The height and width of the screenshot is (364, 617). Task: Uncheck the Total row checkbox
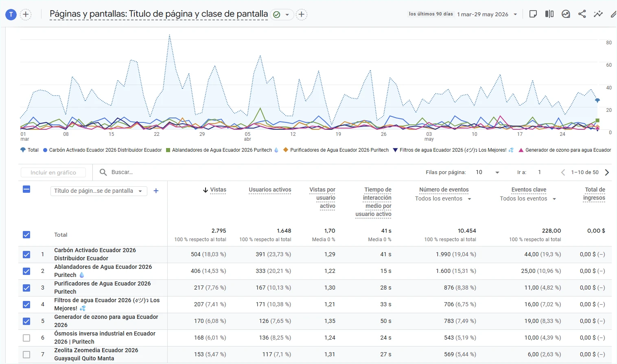[26, 235]
